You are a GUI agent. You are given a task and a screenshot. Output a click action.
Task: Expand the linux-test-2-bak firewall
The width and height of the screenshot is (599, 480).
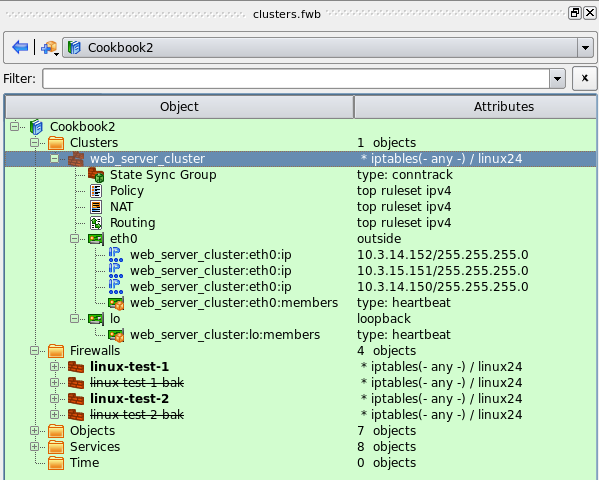click(x=55, y=415)
